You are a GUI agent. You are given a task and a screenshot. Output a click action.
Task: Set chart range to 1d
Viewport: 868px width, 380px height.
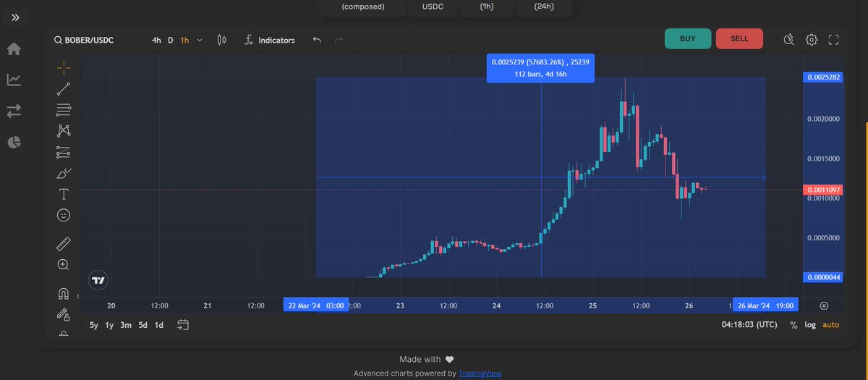coord(159,325)
